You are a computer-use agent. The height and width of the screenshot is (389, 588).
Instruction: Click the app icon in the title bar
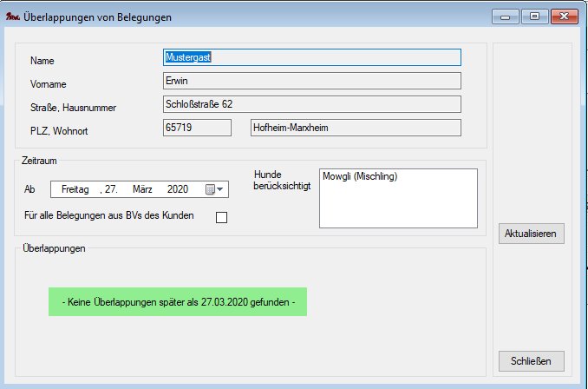click(x=13, y=16)
